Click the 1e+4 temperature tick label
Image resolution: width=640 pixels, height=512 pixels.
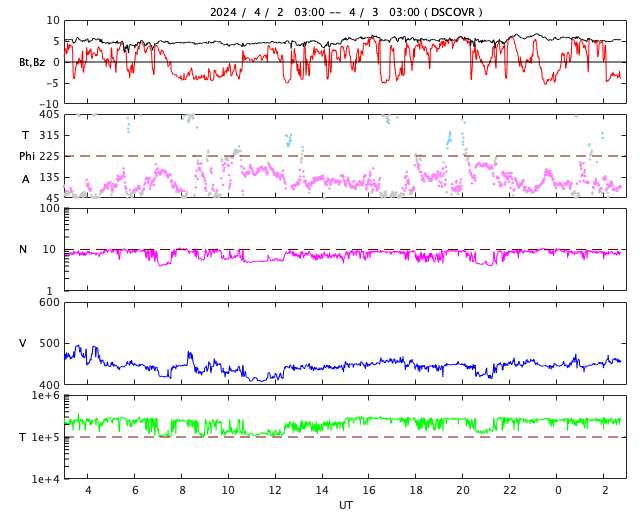45,479
